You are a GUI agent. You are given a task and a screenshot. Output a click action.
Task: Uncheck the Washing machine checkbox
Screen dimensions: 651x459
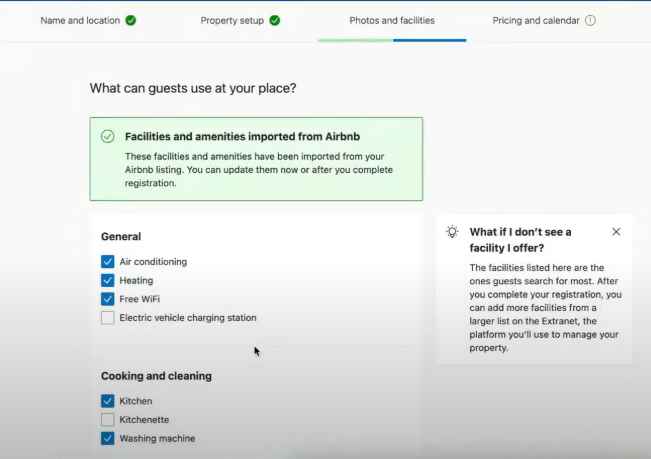pyautogui.click(x=108, y=438)
